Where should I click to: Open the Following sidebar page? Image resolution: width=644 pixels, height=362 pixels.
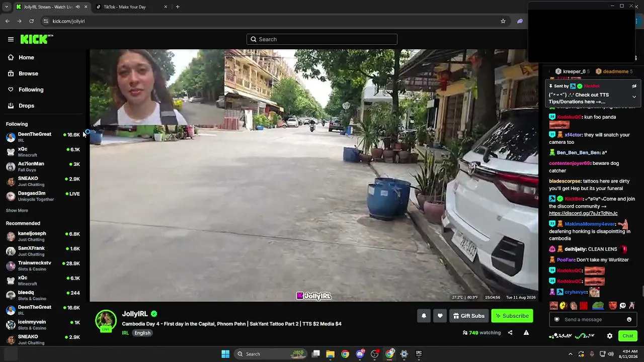tap(31, 89)
